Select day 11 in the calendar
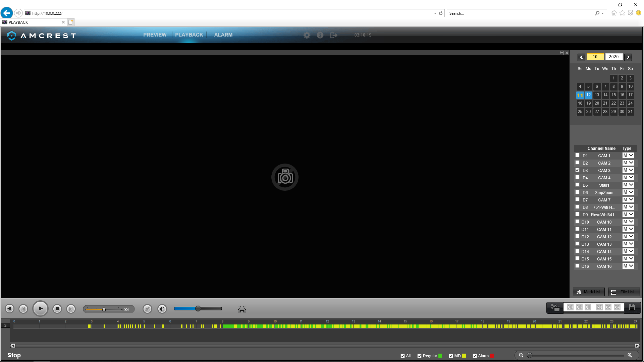This screenshot has height=362, width=644. point(580,95)
